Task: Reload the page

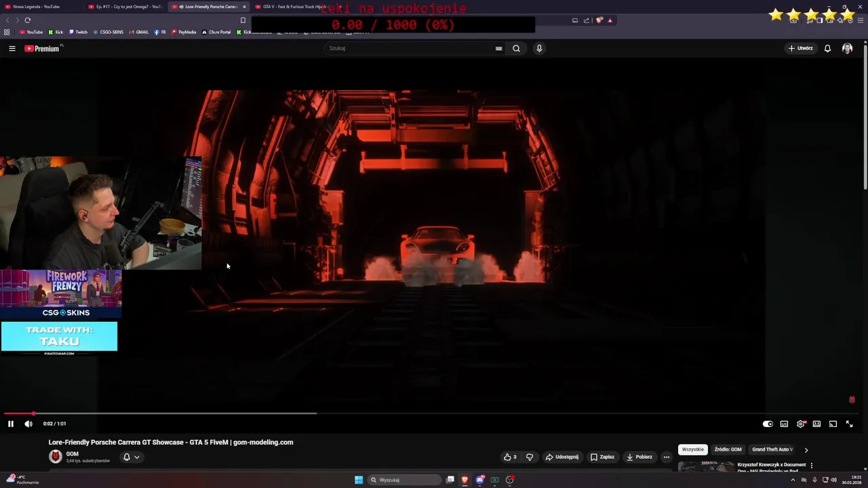Action: click(28, 20)
